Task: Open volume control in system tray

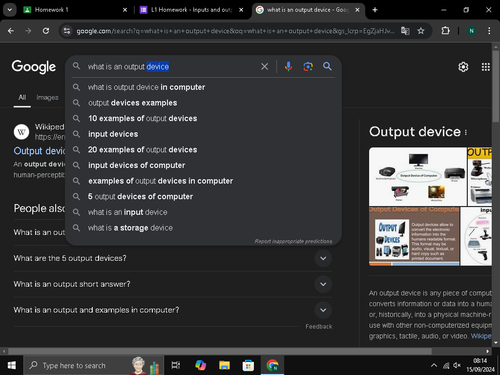Action: 457,366
